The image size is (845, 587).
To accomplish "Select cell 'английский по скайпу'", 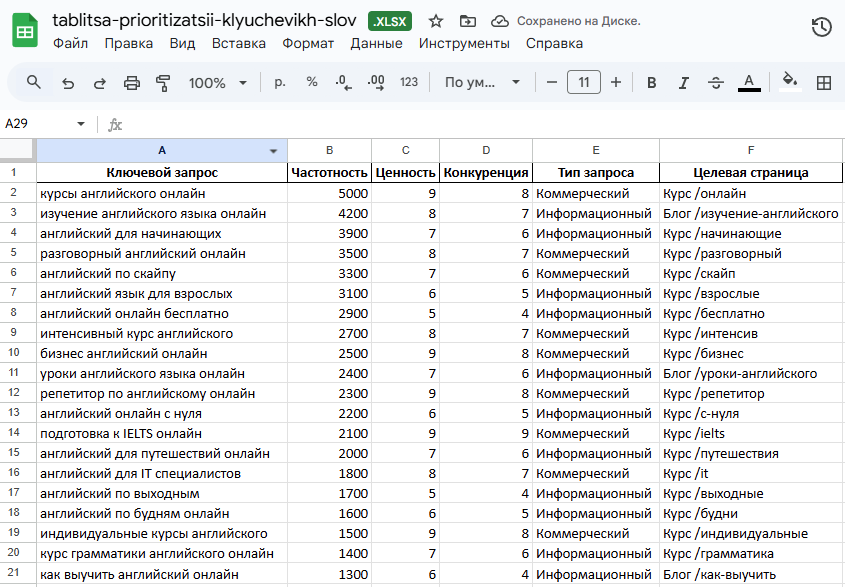I will pyautogui.click(x=162, y=273).
